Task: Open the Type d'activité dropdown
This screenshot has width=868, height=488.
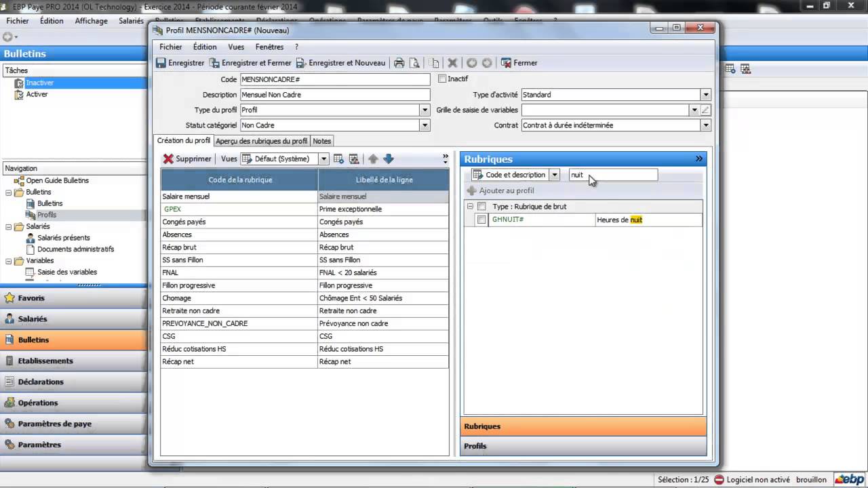Action: (x=706, y=95)
